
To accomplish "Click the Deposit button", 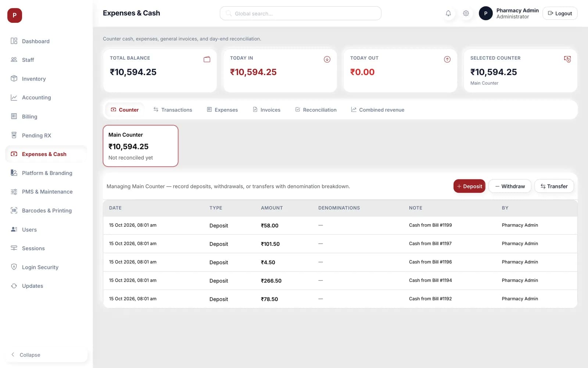I will click(x=469, y=186).
